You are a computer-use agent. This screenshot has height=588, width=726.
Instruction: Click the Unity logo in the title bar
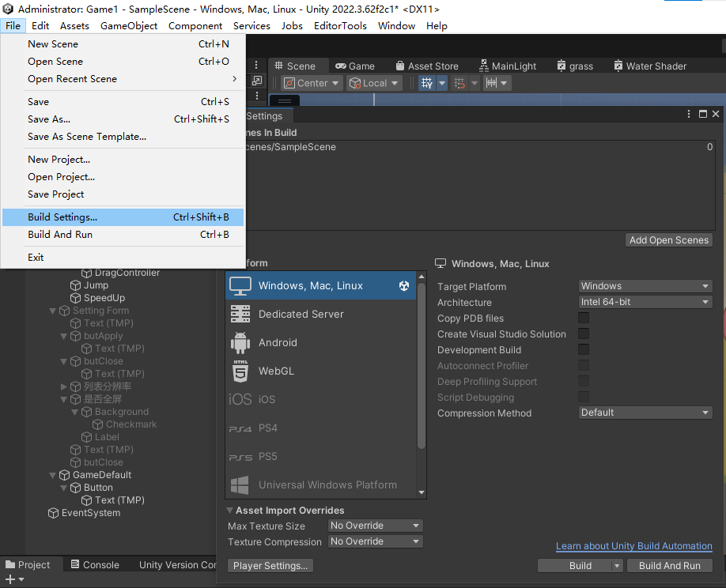(8, 9)
